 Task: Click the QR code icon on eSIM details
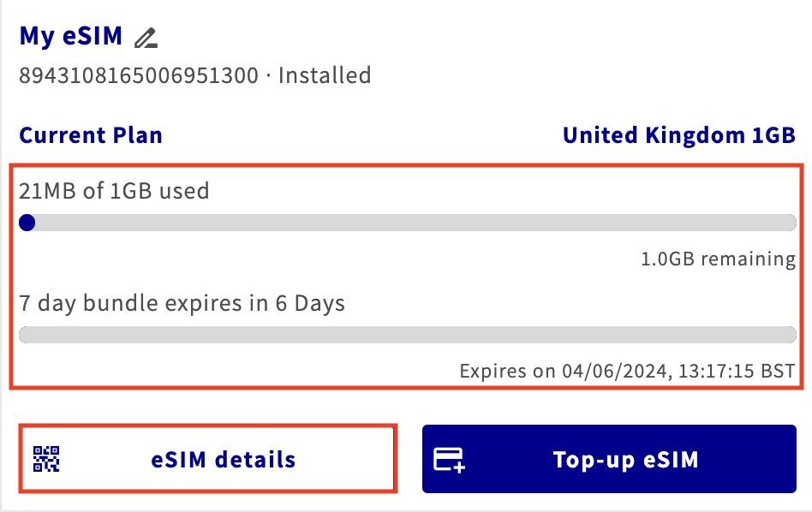[47, 459]
